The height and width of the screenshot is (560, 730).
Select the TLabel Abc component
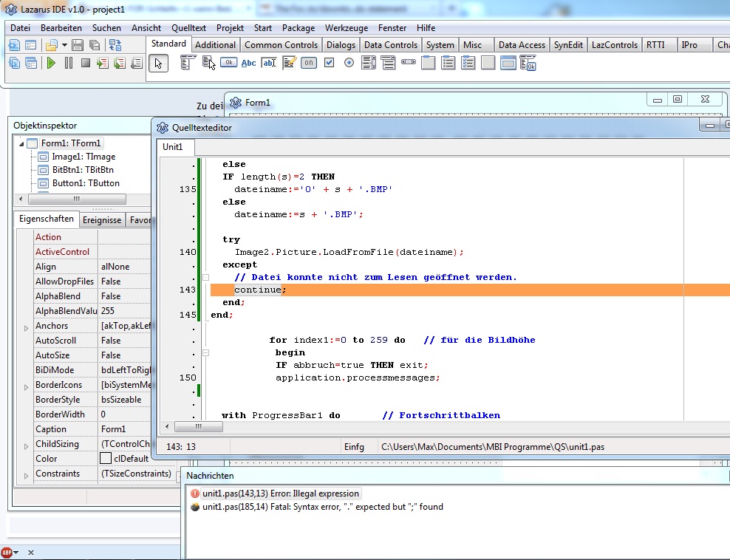click(249, 63)
